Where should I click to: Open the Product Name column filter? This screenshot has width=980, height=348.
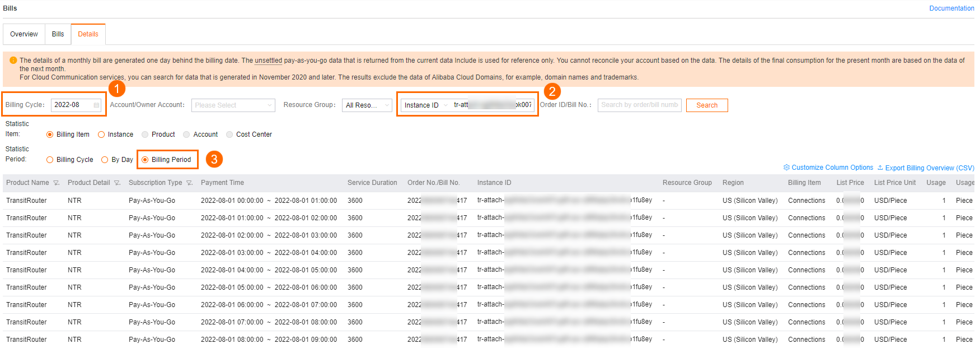click(56, 183)
